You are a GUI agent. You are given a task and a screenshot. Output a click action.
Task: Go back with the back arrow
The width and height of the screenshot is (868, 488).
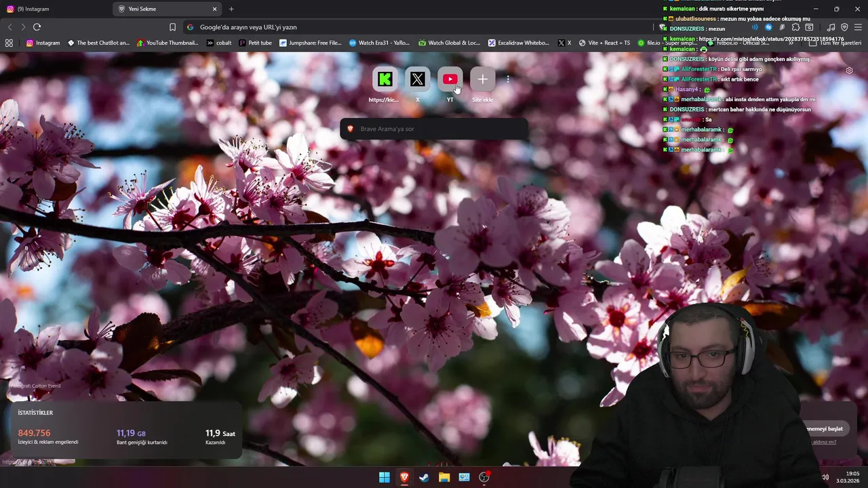(x=9, y=27)
